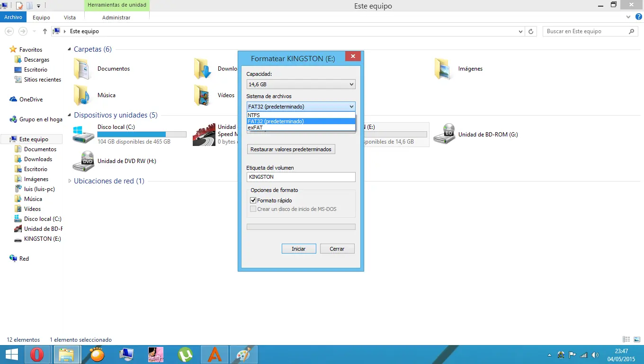Collapse Dispositivos y unidades (5) group
The width and height of the screenshot is (644, 364).
coord(70,115)
